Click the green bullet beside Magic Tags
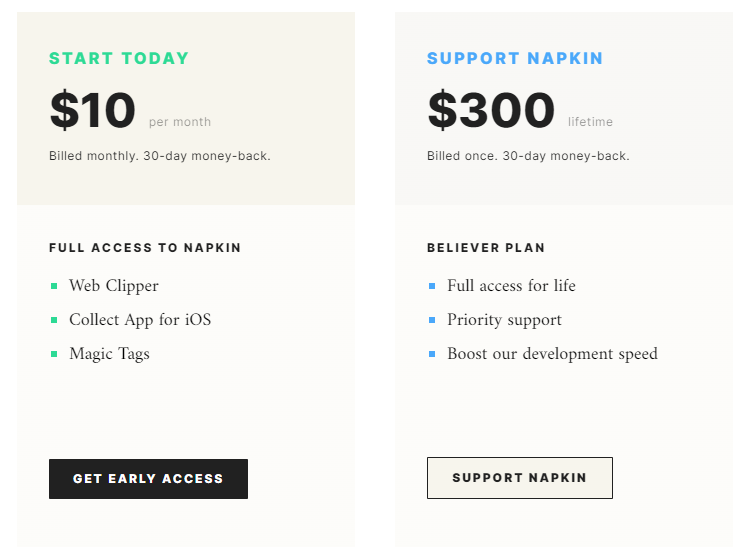 (54, 354)
